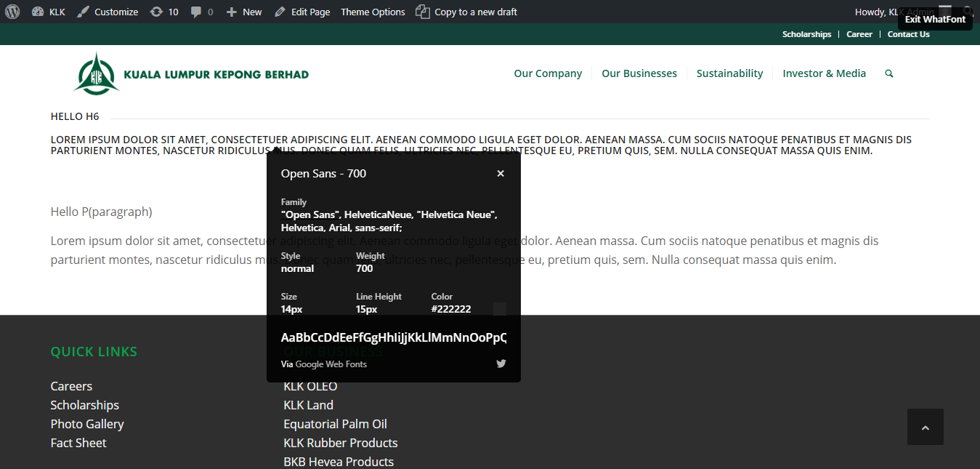This screenshot has height=469, width=980.
Task: Open the Sustainability menu
Action: pyautogui.click(x=729, y=73)
